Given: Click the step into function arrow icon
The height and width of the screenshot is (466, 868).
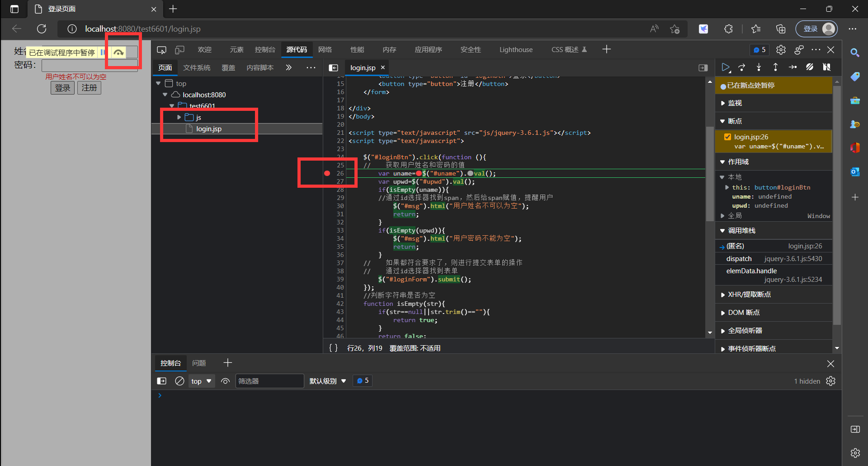Looking at the screenshot, I should coord(759,67).
